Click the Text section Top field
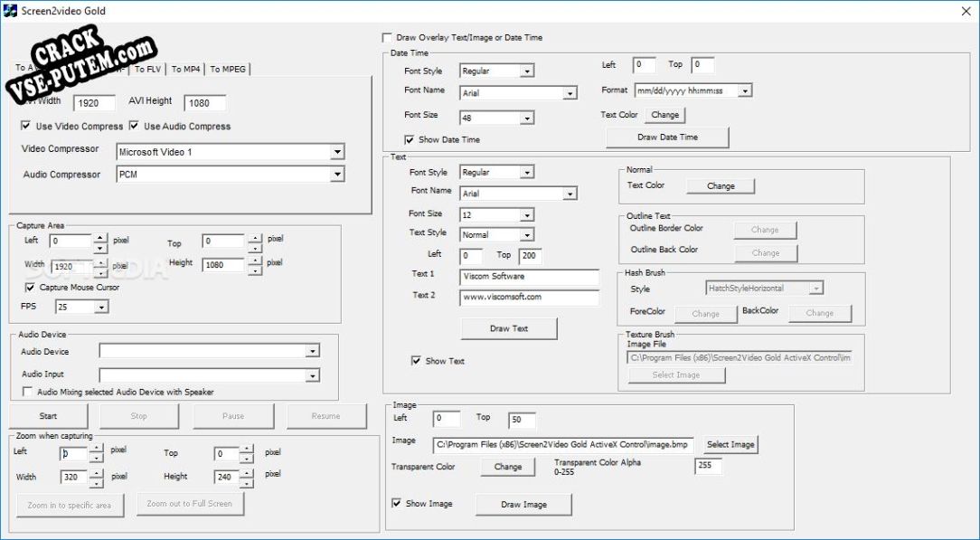The image size is (980, 540). (530, 256)
